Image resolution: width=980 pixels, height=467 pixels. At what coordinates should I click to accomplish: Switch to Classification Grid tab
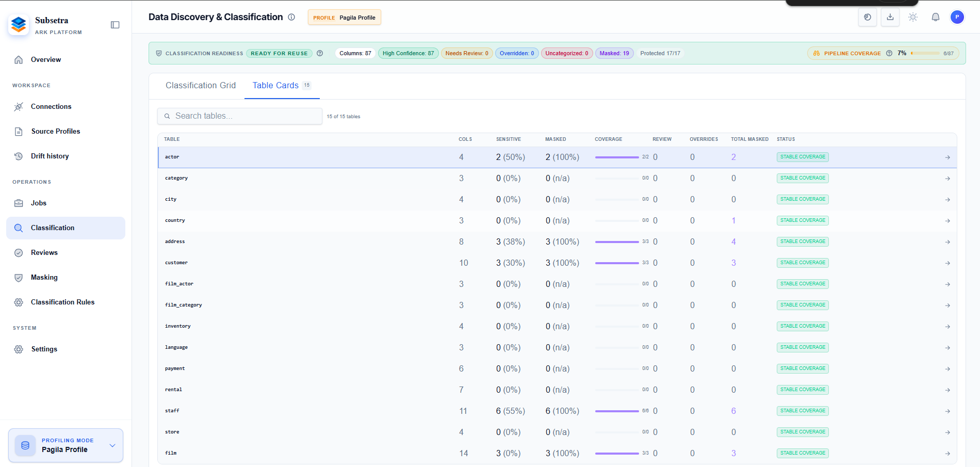tap(201, 86)
